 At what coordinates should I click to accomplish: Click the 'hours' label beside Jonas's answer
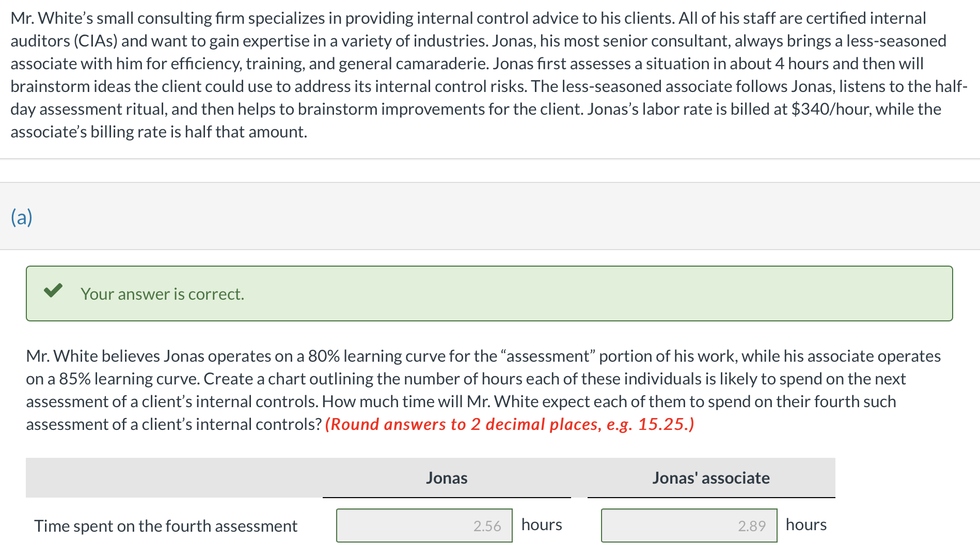click(541, 524)
